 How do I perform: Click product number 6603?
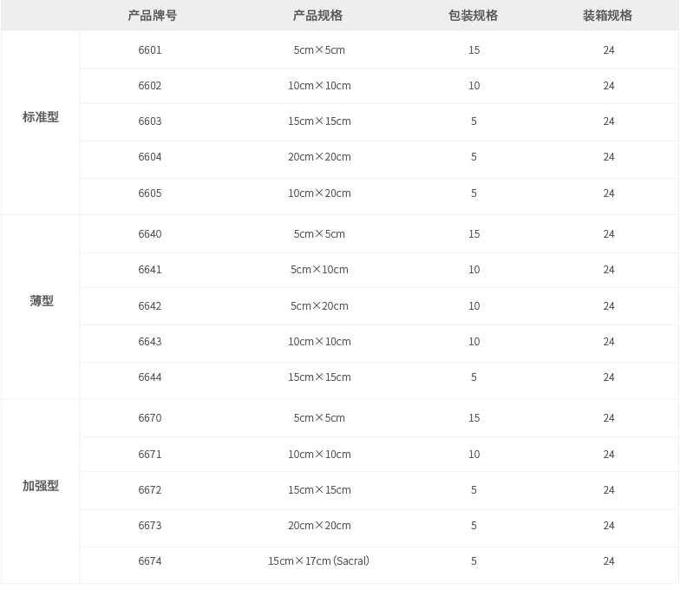coord(150,121)
